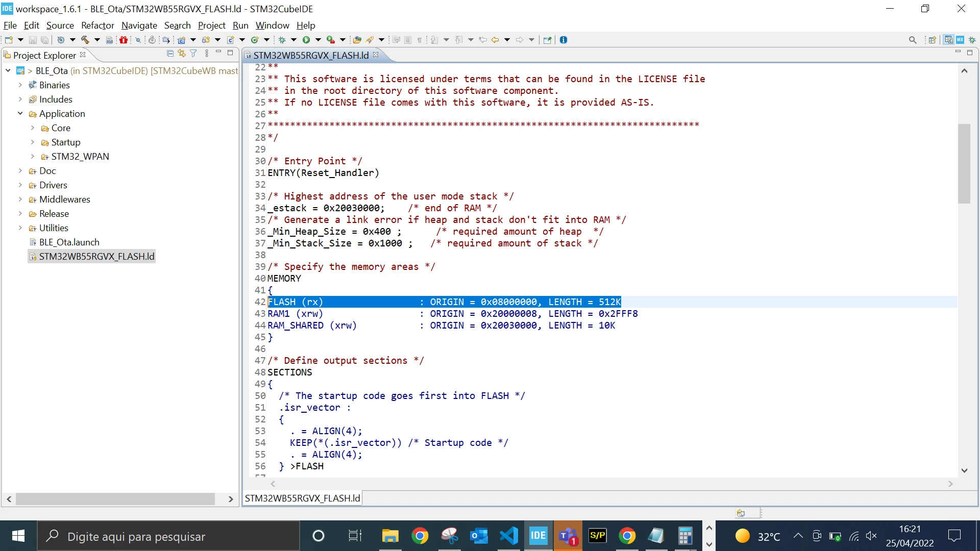This screenshot has width=980, height=551.
Task: Expand the Includes tree node
Action: 20,99
